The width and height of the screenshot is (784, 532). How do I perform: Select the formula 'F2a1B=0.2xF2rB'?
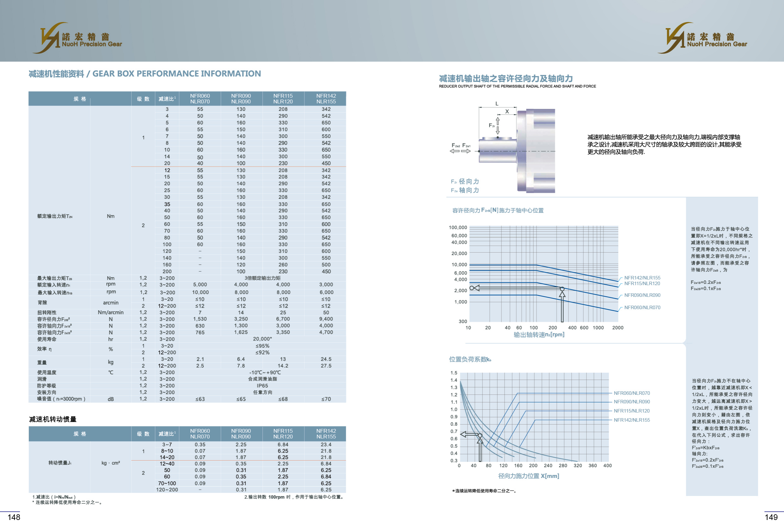tap(706, 282)
